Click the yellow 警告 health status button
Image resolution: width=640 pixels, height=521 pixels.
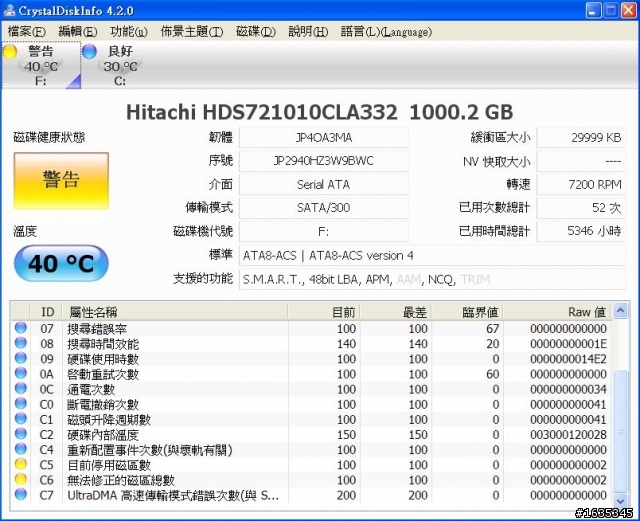click(x=61, y=181)
